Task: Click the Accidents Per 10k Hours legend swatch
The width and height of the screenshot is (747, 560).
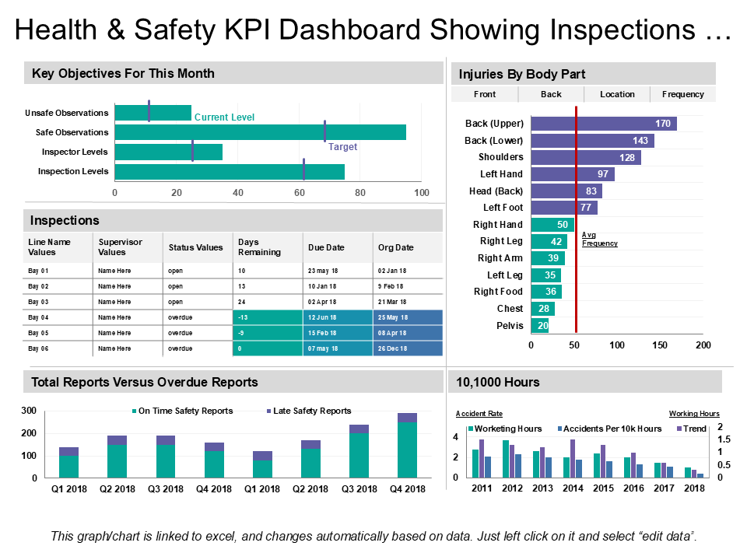Action: tap(559, 429)
